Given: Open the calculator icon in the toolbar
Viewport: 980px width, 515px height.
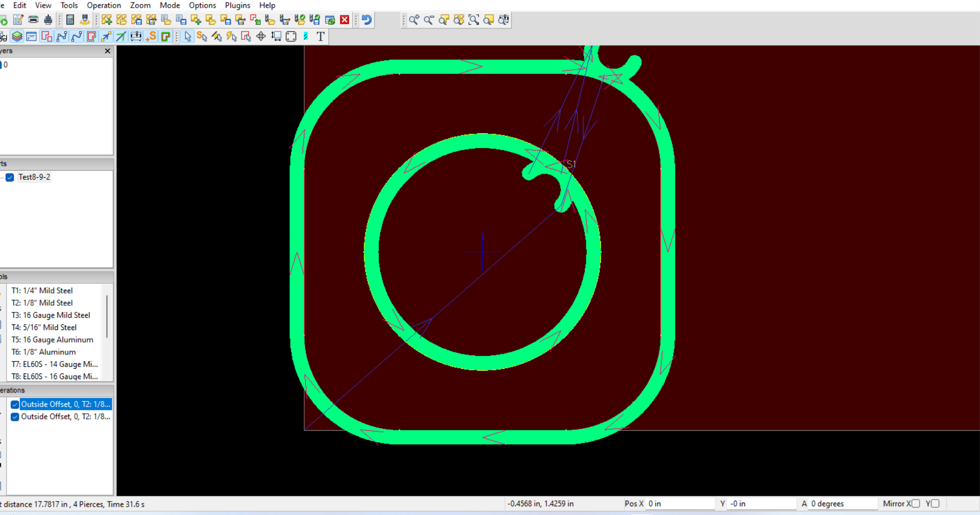Looking at the screenshot, I should tap(70, 20).
